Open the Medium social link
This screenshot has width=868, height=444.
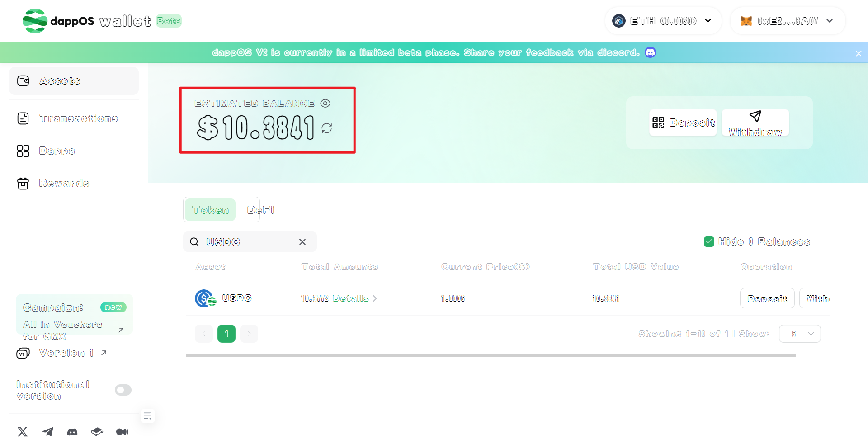click(122, 432)
